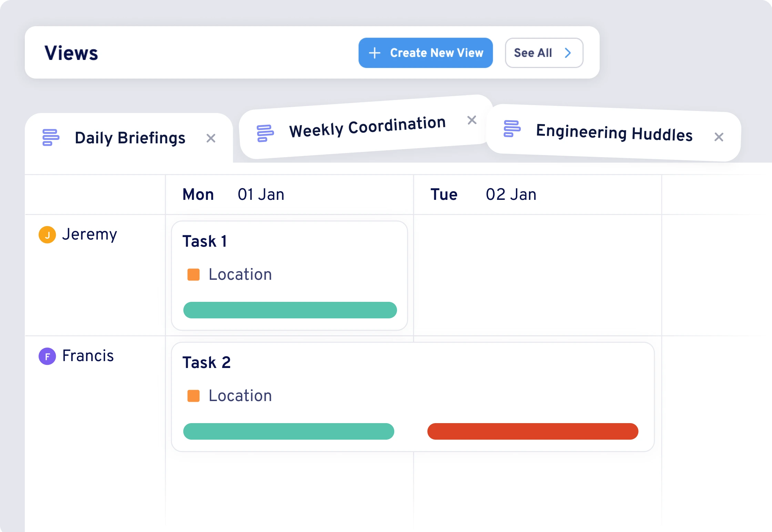Close the Weekly Coordination tab
This screenshot has height=532, width=772.
tap(472, 120)
